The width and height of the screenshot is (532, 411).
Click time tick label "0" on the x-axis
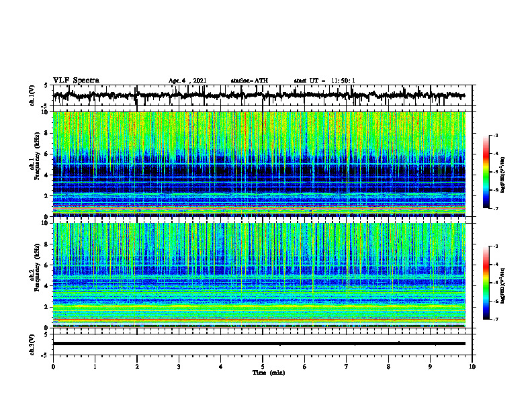tap(53, 367)
